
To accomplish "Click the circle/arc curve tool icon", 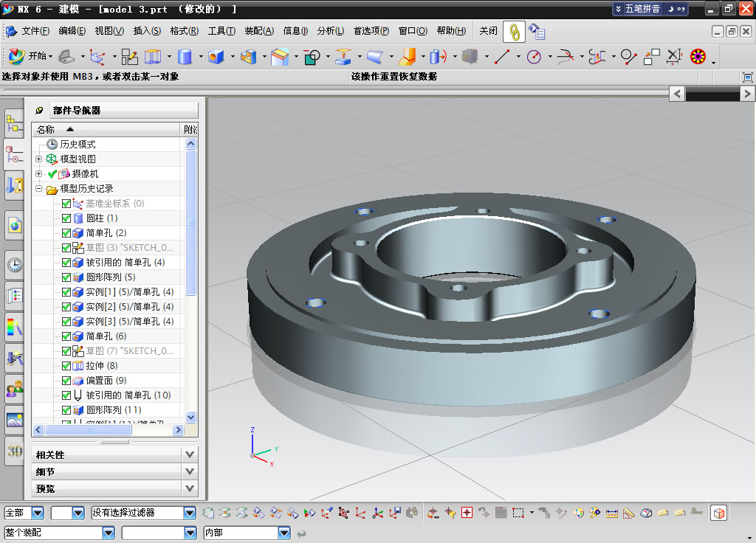I will 534,57.
